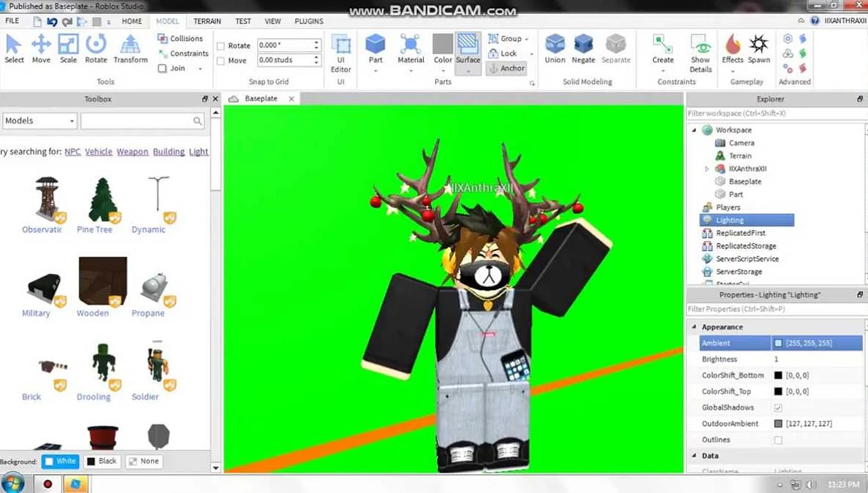Negate the selected part
This screenshot has height=493, width=868.
click(584, 49)
